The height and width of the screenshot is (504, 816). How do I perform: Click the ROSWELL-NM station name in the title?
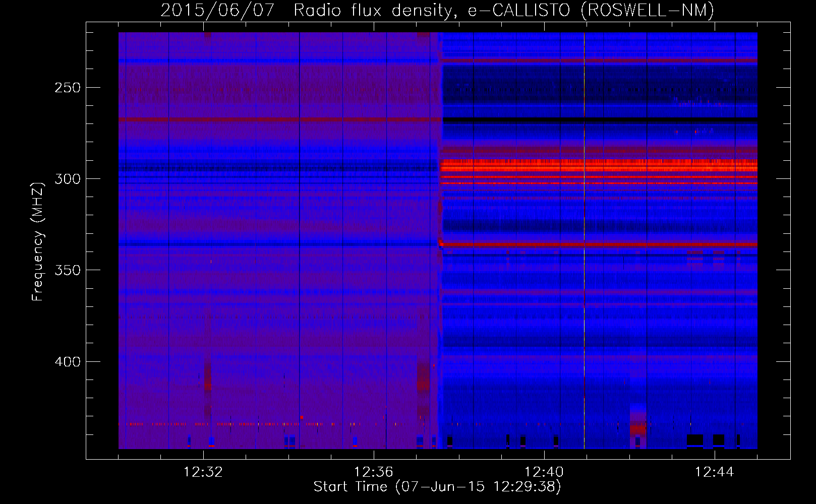pos(647,10)
